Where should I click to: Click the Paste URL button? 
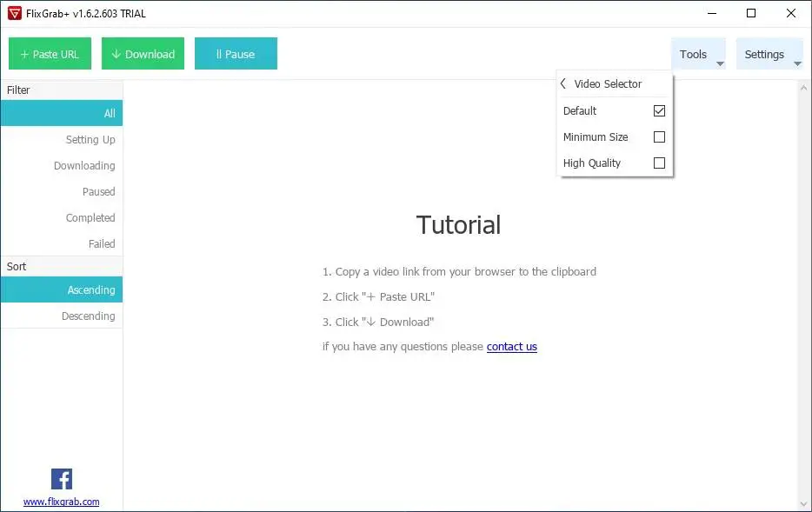[50, 53]
